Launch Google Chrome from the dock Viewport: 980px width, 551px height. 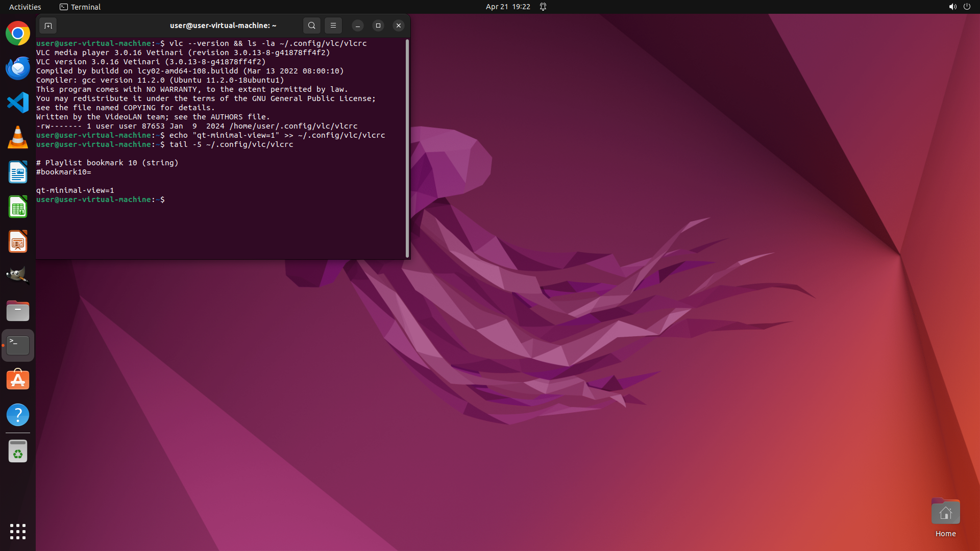pos(18,34)
